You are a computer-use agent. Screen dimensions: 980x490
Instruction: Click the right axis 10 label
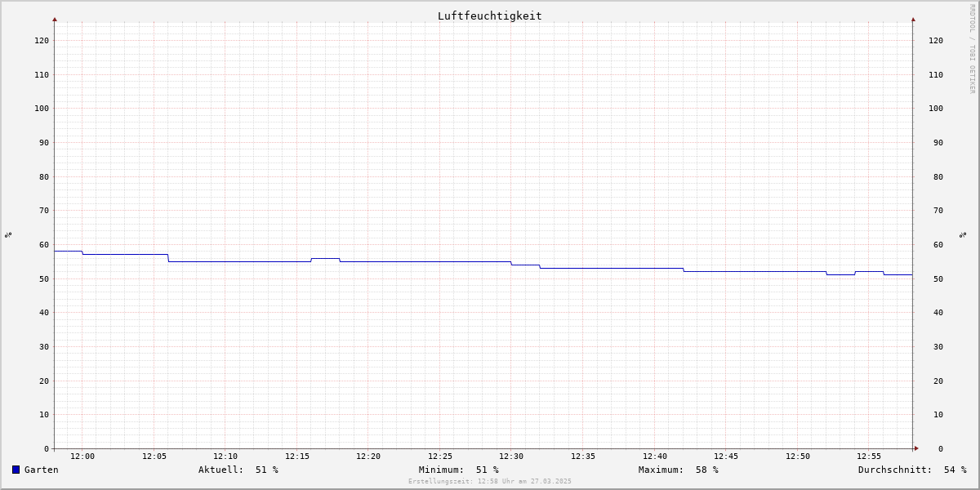pos(938,414)
